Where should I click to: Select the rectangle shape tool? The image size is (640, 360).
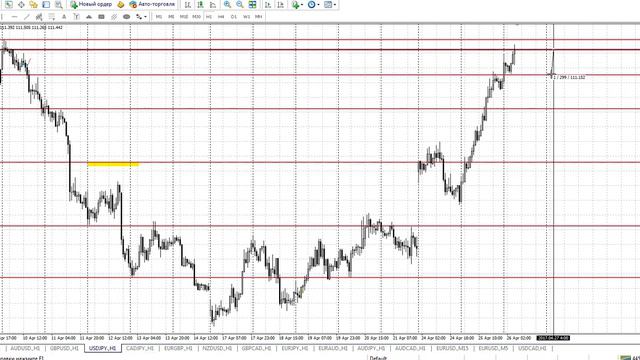click(x=101, y=17)
